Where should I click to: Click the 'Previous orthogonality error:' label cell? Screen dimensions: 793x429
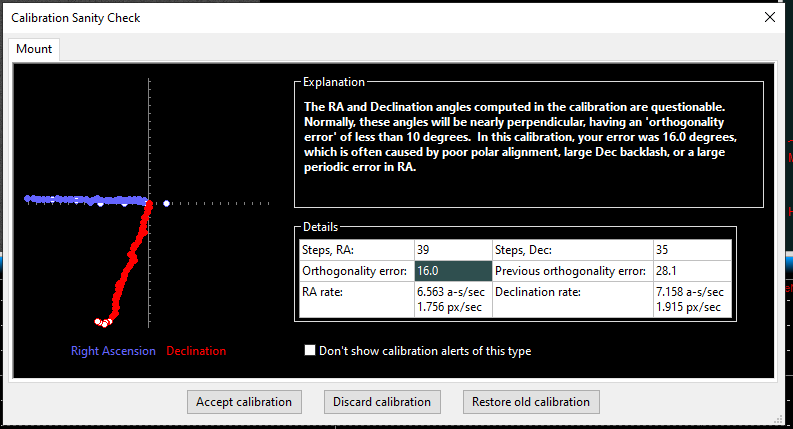tap(571, 271)
